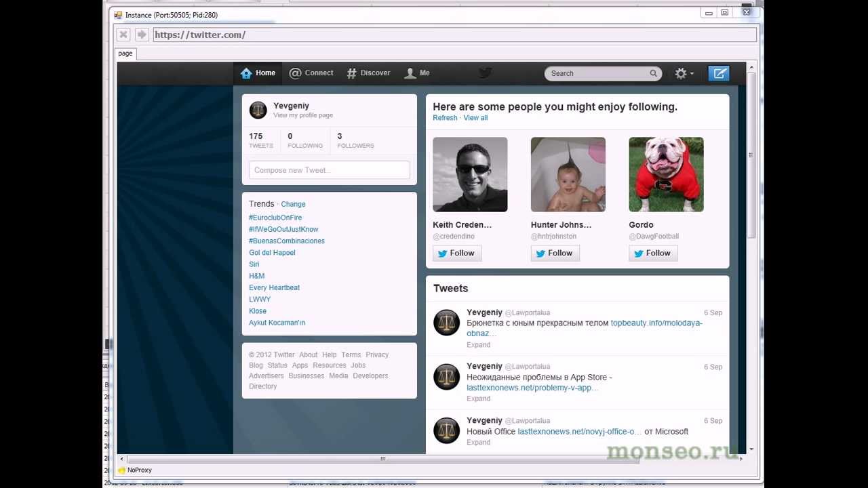This screenshot has width=868, height=488.
Task: Open the 'Aykut Kocaman'ın' trend
Action: [x=277, y=323]
